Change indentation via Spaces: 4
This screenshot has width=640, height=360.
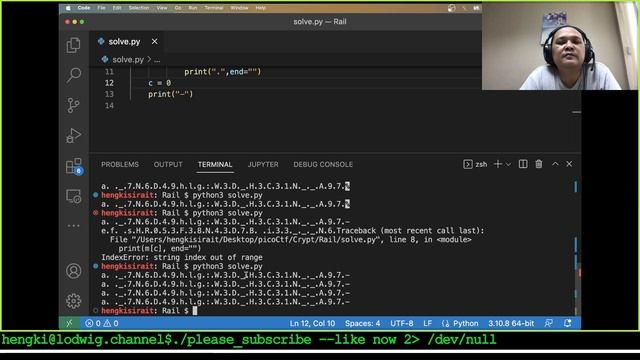[x=362, y=323]
